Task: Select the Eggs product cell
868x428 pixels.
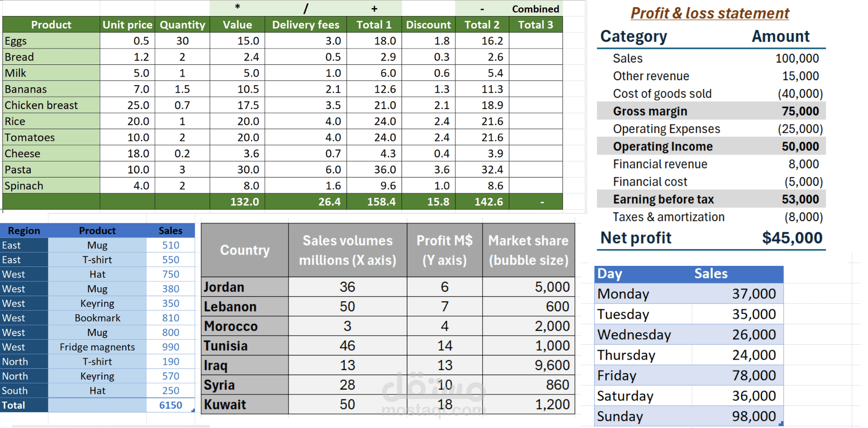Action: (51, 41)
